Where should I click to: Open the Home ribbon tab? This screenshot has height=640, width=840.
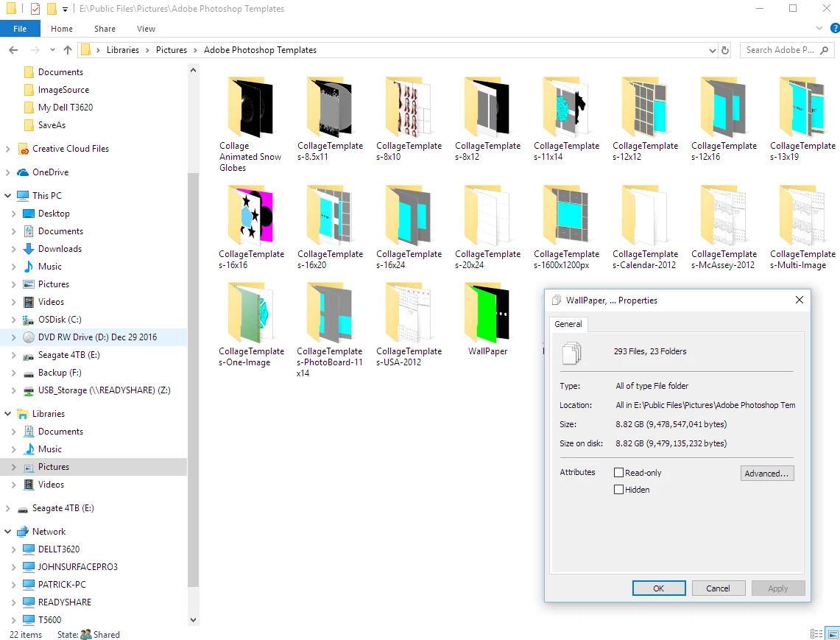[62, 29]
